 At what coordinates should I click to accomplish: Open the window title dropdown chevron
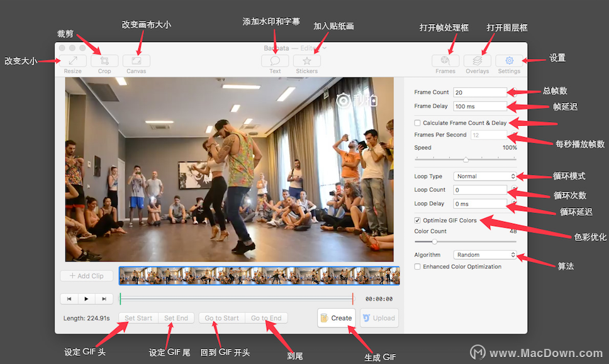[x=324, y=48]
